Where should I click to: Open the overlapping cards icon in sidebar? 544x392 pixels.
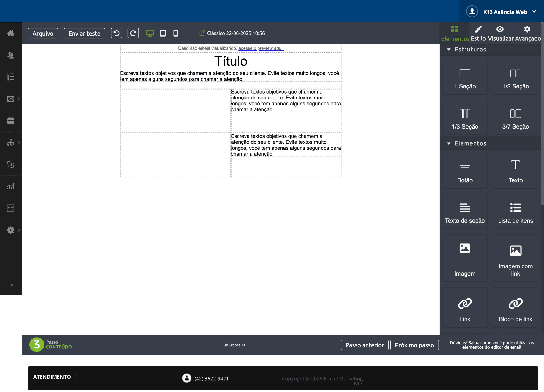click(x=11, y=164)
